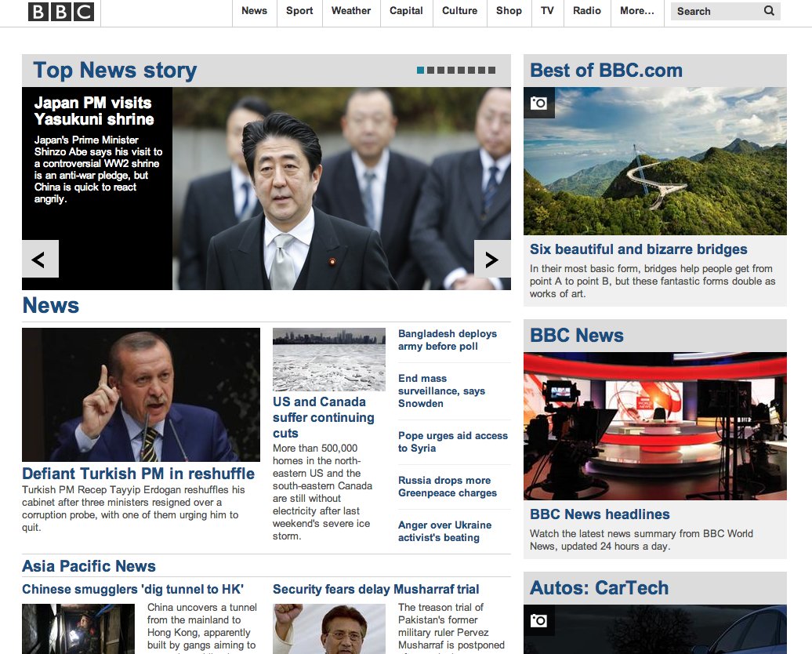Open 'Security fears delay Musharraf trial' headline
Screen dimensions: 812x654
click(x=376, y=589)
